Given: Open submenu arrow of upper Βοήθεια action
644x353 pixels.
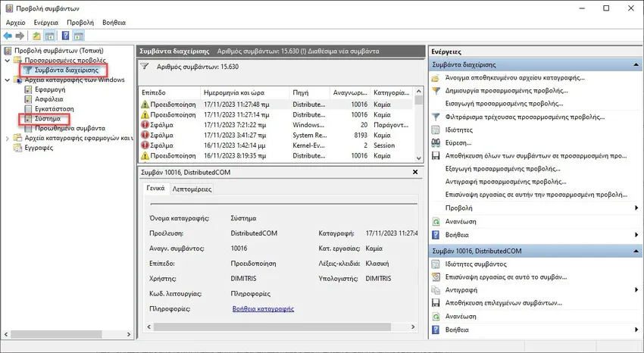Looking at the screenshot, I should coord(636,235).
